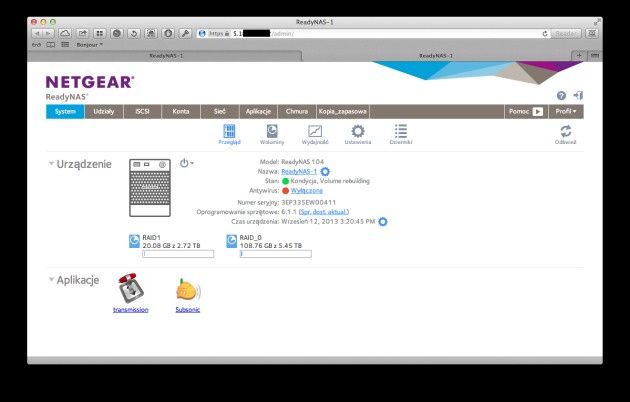Screen dimensions: 630x402
Task: Click the gear icon beside device time
Action: (383, 222)
